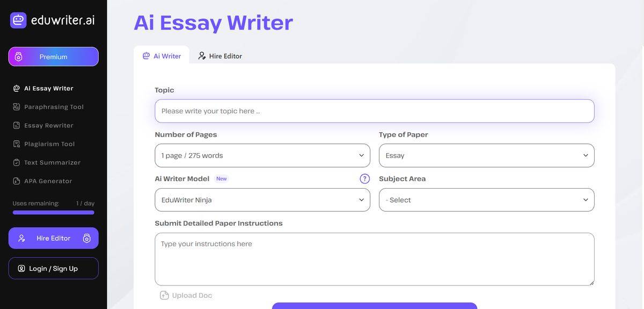Click the 'Topic' field label
Viewport: 644px width, 309px height.
164,90
